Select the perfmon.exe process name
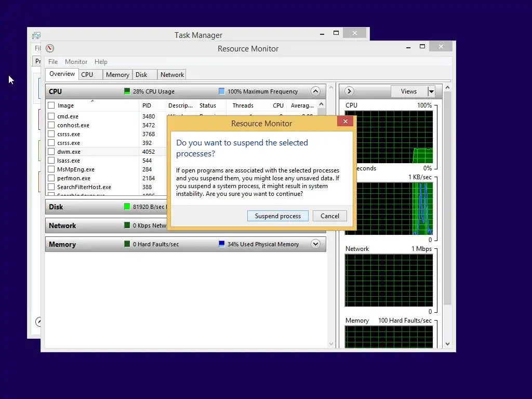 pos(74,178)
